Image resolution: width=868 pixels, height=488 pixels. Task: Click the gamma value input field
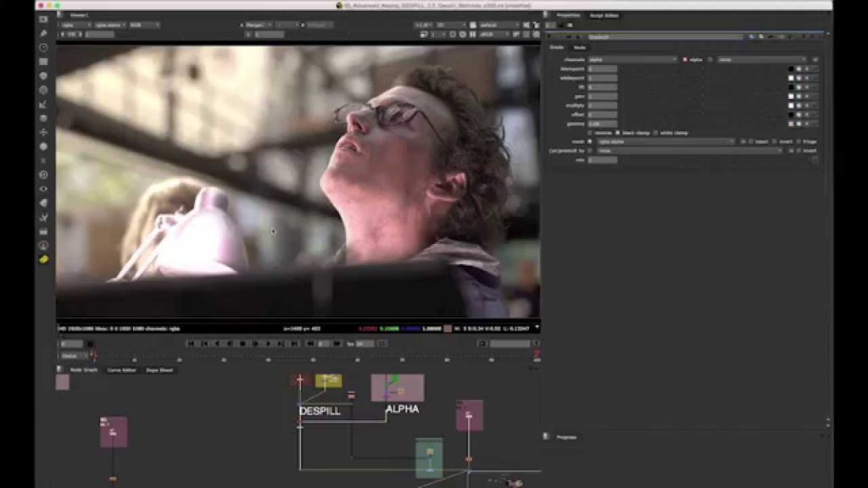coord(603,124)
